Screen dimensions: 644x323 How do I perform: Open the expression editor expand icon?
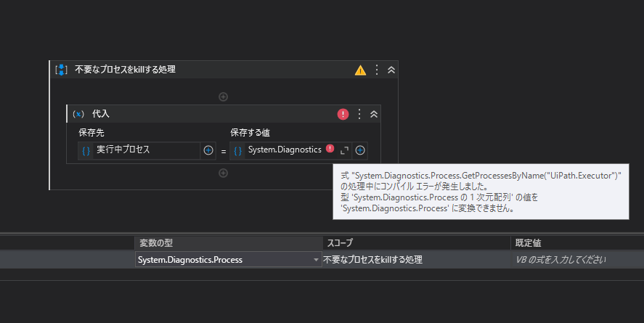(x=344, y=151)
